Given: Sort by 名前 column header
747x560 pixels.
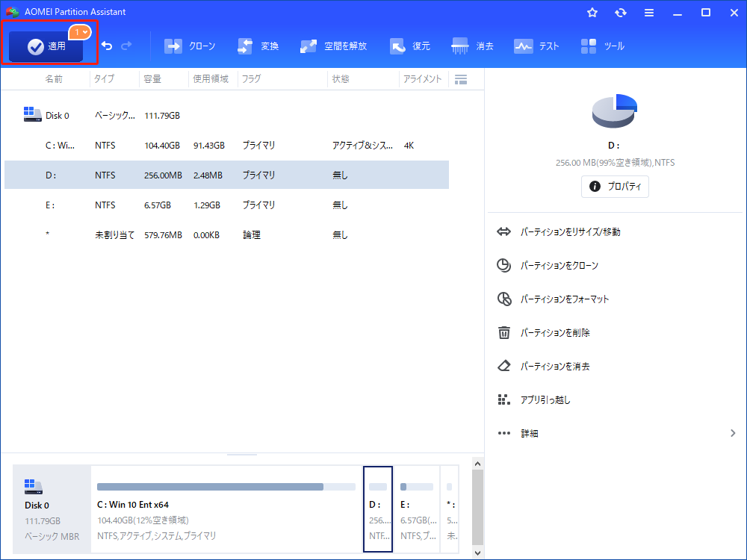Looking at the screenshot, I should (x=54, y=79).
